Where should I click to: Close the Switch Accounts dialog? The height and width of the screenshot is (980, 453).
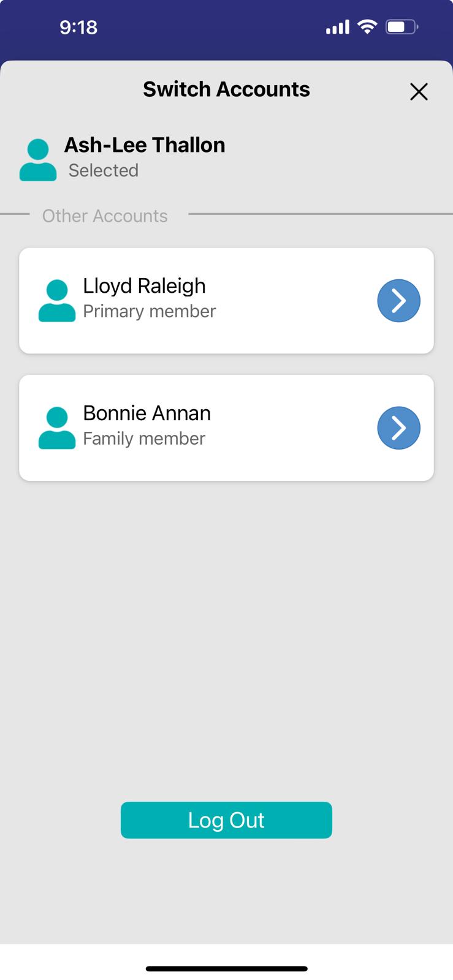point(419,92)
